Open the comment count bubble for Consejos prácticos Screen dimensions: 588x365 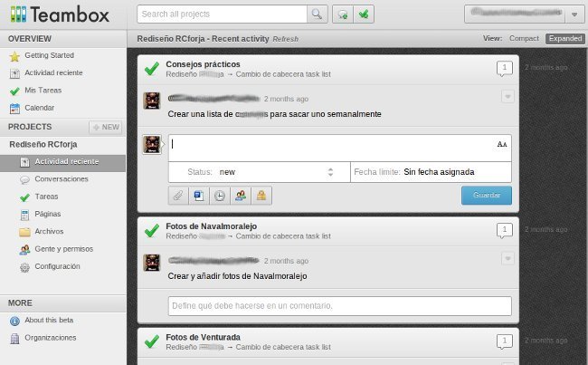505,69
